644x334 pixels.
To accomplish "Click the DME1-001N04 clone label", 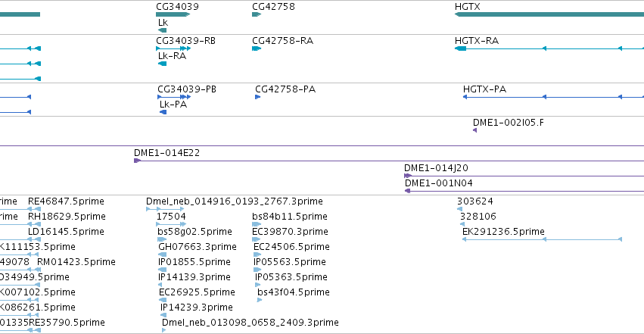I will pos(439,183).
